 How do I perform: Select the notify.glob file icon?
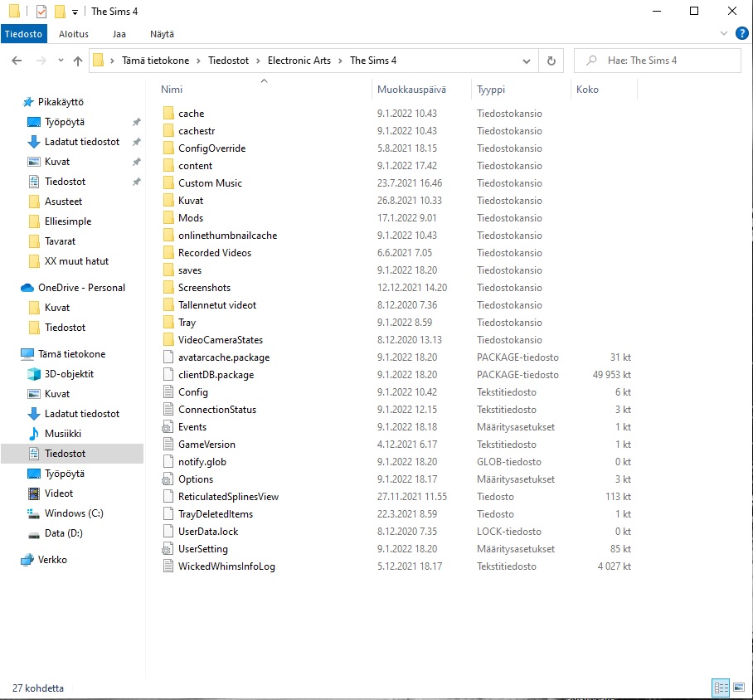[x=168, y=462]
